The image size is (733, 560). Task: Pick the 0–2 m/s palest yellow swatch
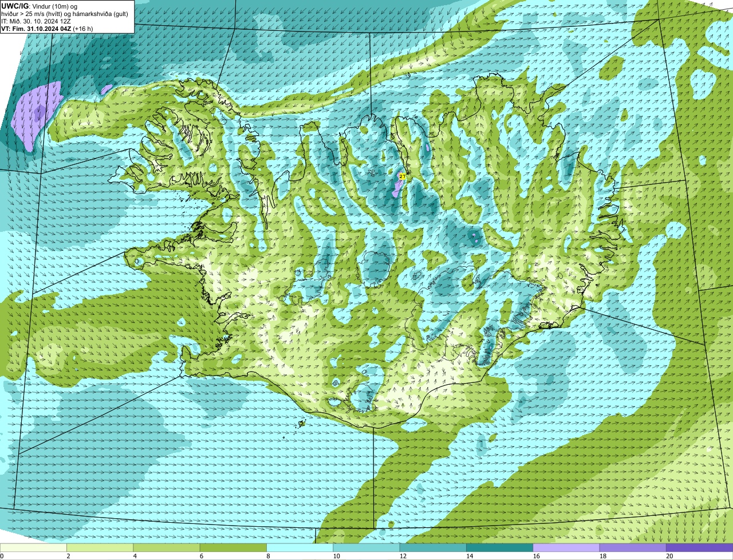pyautogui.click(x=33, y=548)
